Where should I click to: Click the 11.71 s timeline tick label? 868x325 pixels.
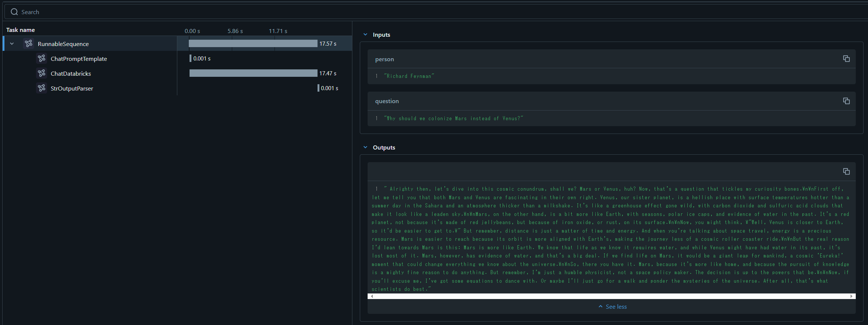click(x=278, y=31)
